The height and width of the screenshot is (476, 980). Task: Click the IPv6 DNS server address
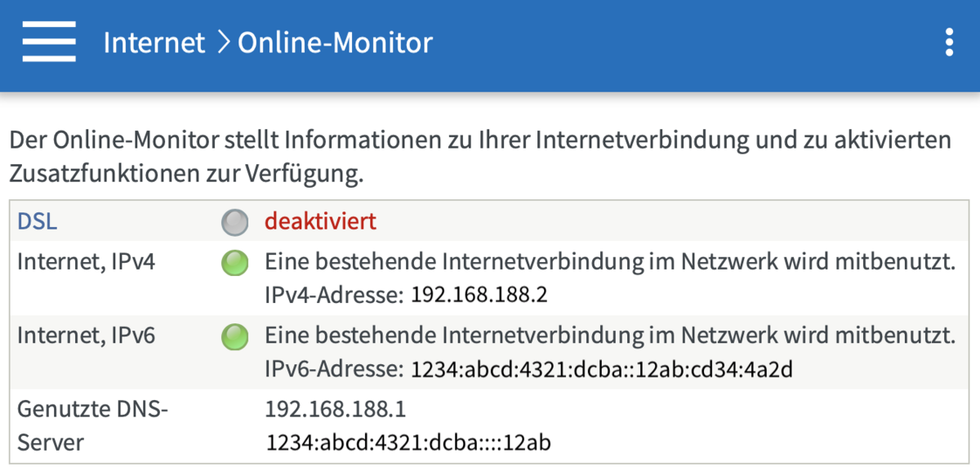tap(408, 443)
